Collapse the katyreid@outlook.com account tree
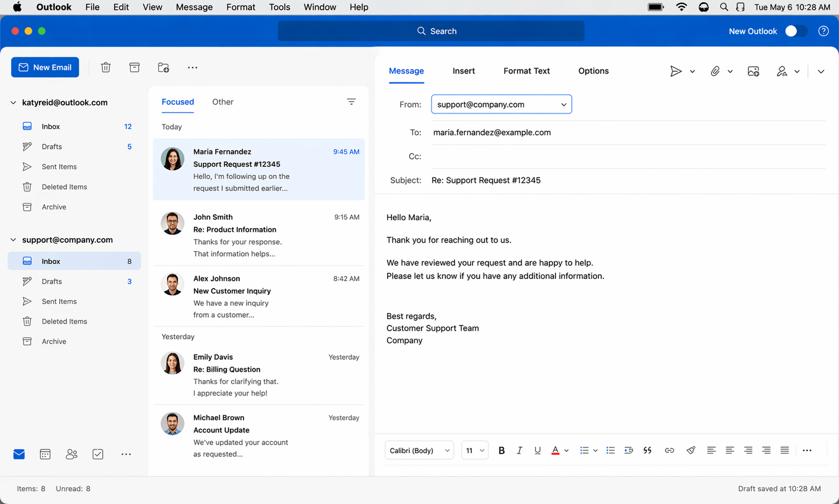The image size is (839, 504). point(13,103)
